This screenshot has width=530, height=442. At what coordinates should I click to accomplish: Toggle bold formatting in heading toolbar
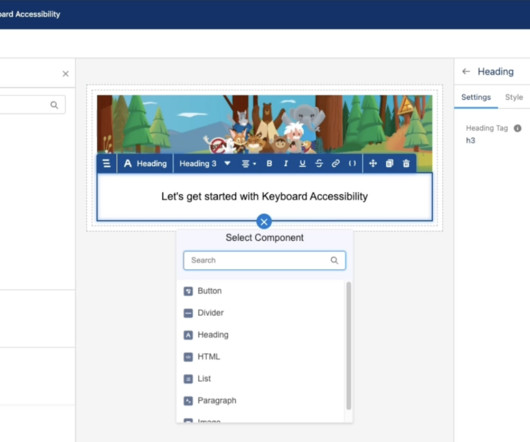click(x=269, y=164)
